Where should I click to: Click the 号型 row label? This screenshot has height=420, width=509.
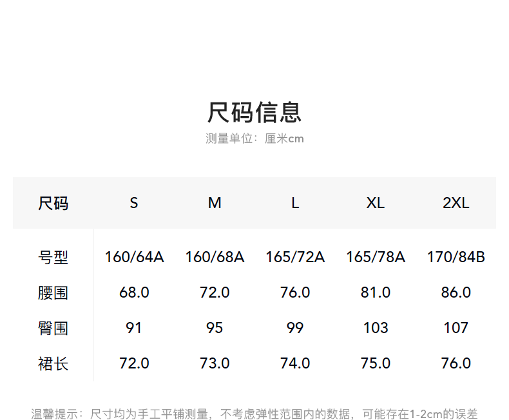(x=53, y=258)
